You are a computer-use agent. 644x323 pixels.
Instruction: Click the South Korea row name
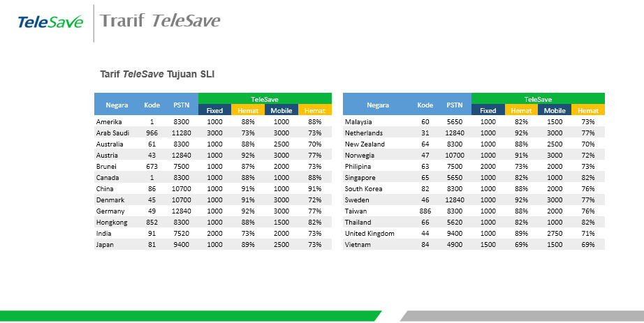point(363,189)
